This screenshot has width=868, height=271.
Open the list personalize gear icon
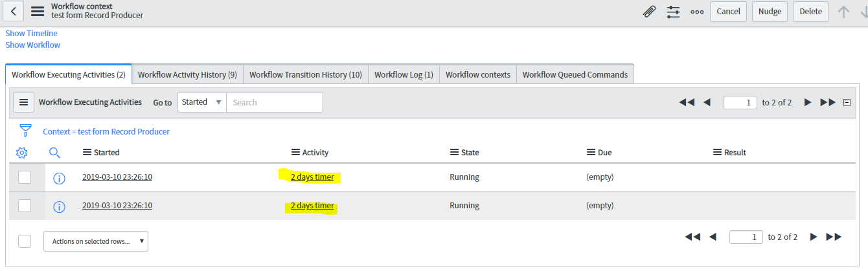(21, 153)
